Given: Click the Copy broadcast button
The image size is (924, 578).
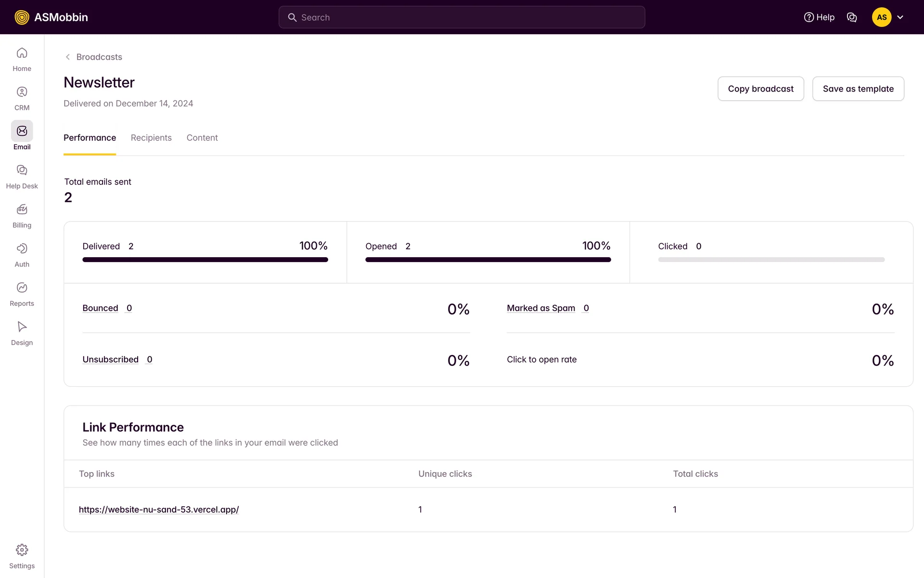Looking at the screenshot, I should (x=760, y=89).
